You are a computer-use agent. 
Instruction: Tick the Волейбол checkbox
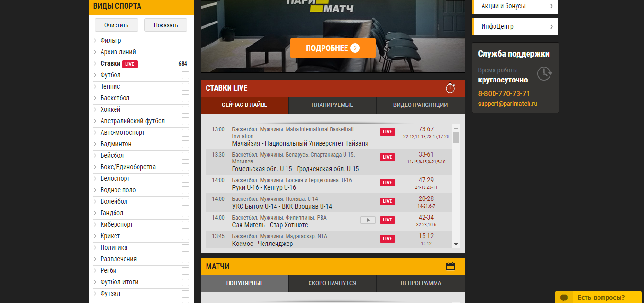pos(185,202)
